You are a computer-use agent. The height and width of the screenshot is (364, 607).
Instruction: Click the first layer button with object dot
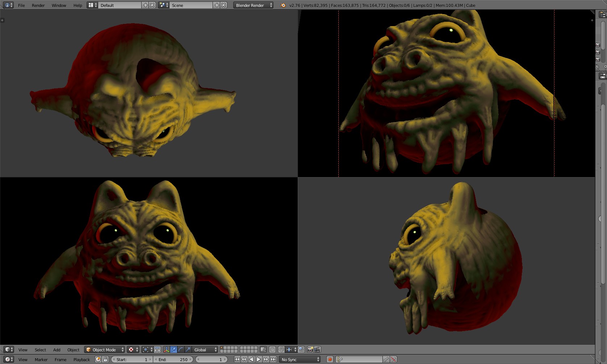pos(222,348)
